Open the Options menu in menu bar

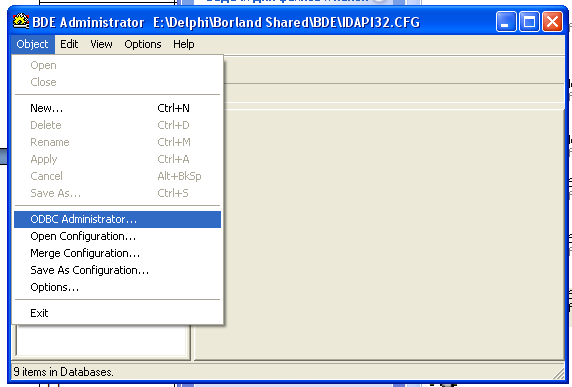tap(143, 44)
